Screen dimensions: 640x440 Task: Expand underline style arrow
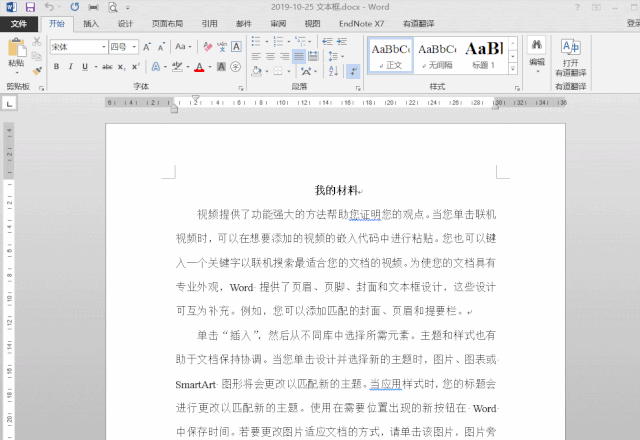[x=96, y=67]
